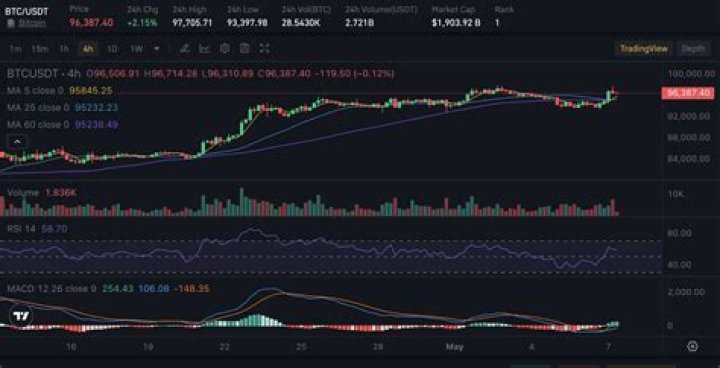
Task: Click the Rank value 1
Action: [497, 22]
